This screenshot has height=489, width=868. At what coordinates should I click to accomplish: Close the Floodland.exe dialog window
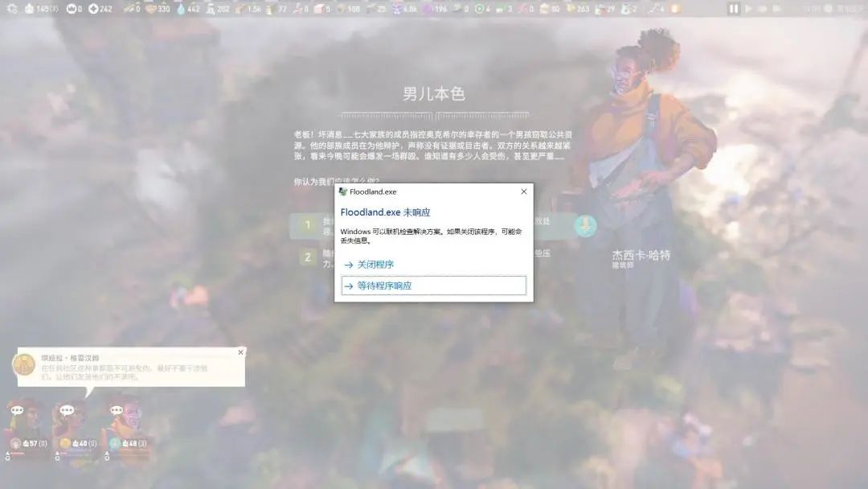(523, 191)
